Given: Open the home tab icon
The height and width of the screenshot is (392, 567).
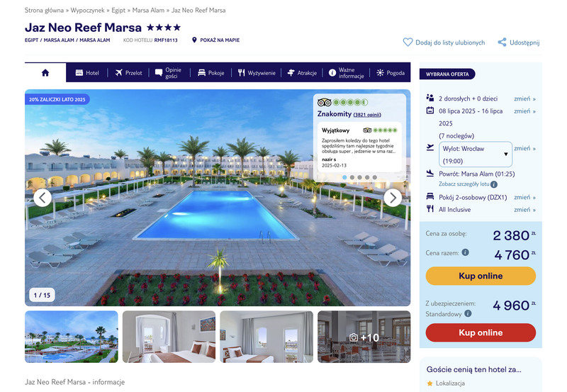Looking at the screenshot, I should coord(45,73).
